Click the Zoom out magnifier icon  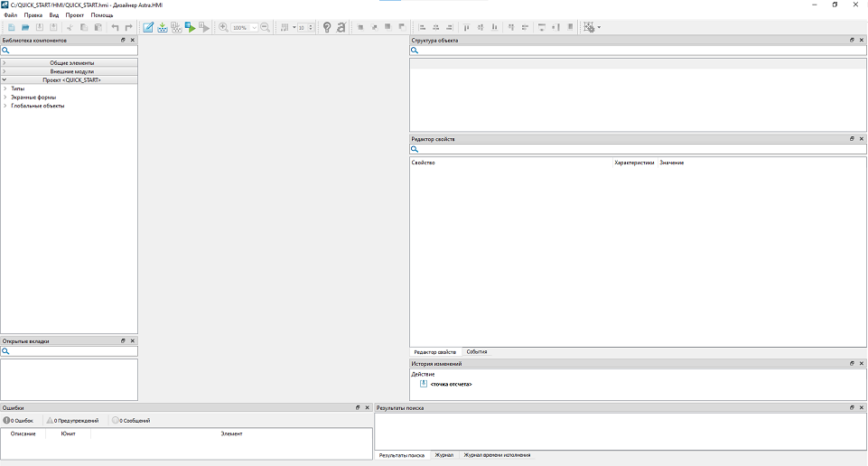click(265, 28)
